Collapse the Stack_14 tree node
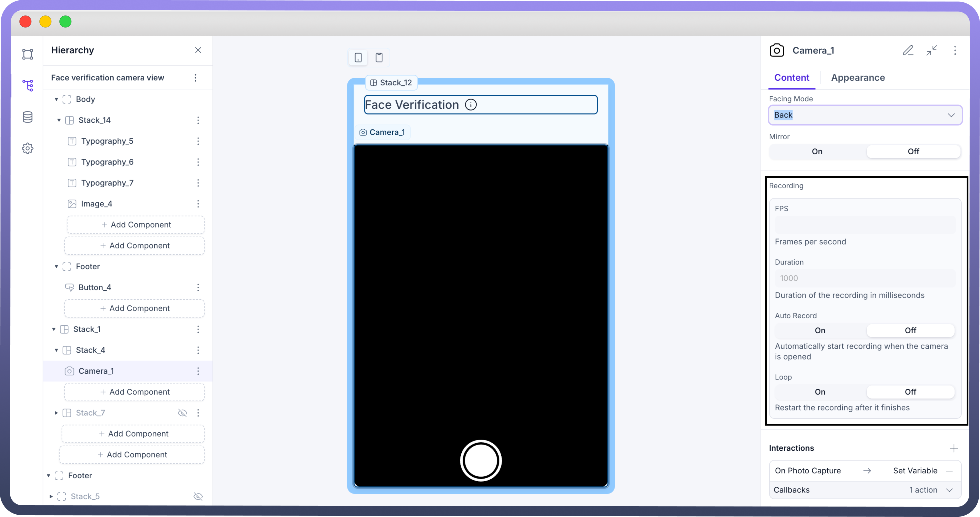Screen dimensions: 980x517 click(59, 120)
